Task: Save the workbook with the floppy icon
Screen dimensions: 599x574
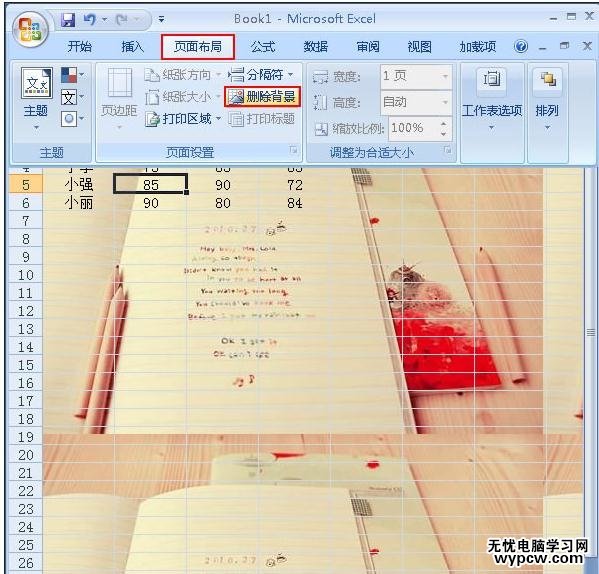Action: (68, 19)
